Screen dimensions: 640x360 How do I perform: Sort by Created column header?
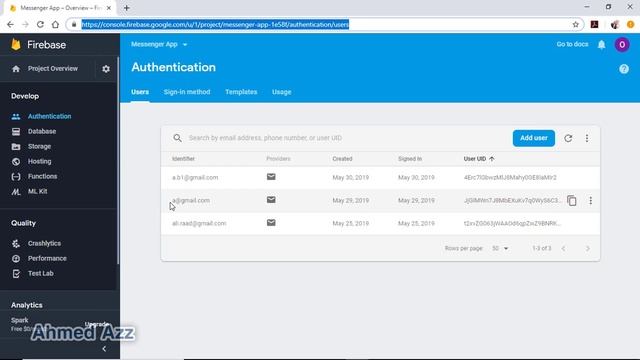point(342,159)
